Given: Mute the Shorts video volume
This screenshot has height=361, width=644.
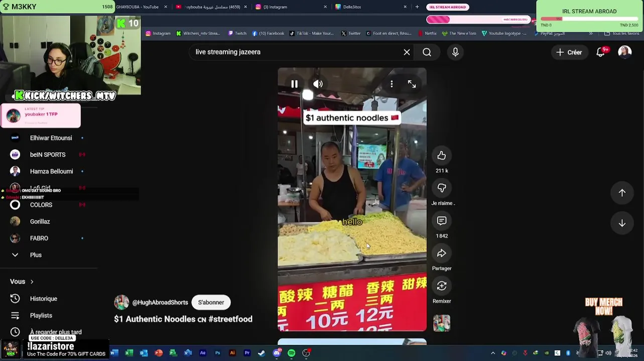Looking at the screenshot, I should pos(318,84).
